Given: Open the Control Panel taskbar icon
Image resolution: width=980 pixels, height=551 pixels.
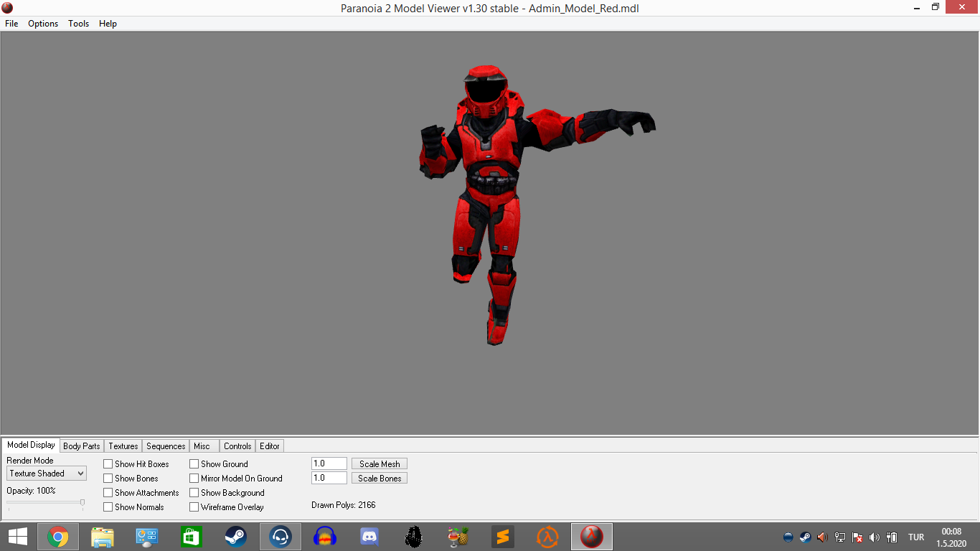Looking at the screenshot, I should point(147,537).
